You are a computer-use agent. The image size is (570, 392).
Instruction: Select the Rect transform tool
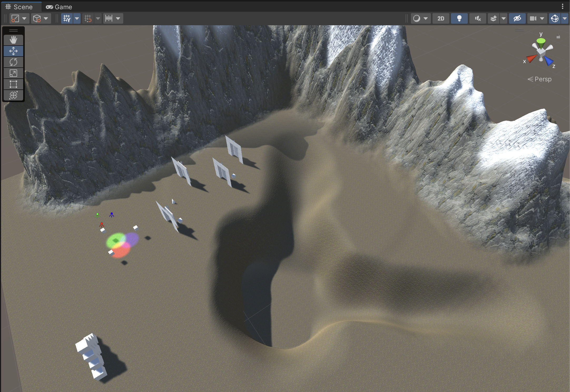pos(13,84)
